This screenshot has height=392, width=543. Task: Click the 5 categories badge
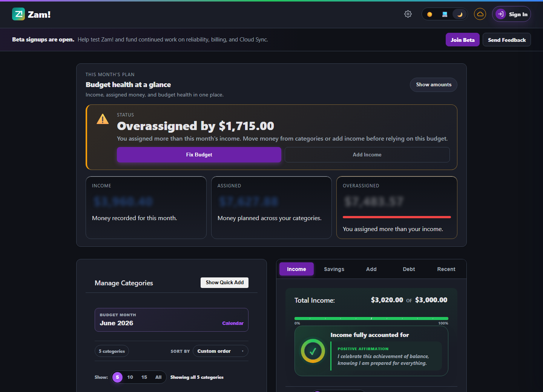click(x=112, y=351)
